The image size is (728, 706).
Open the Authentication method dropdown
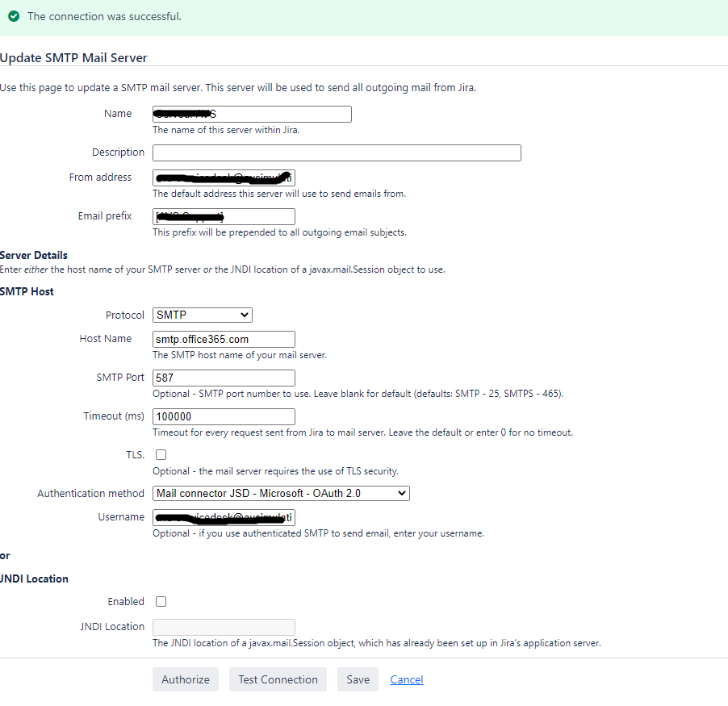(x=281, y=494)
